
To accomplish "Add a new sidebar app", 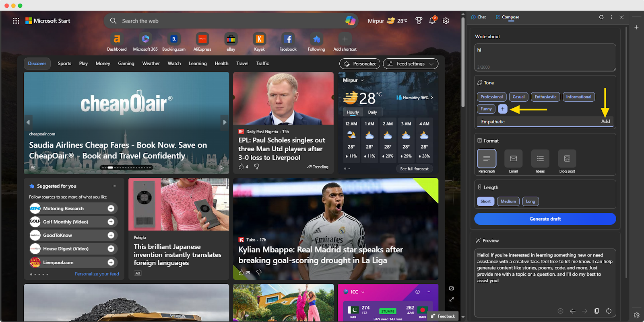I will (x=636, y=27).
